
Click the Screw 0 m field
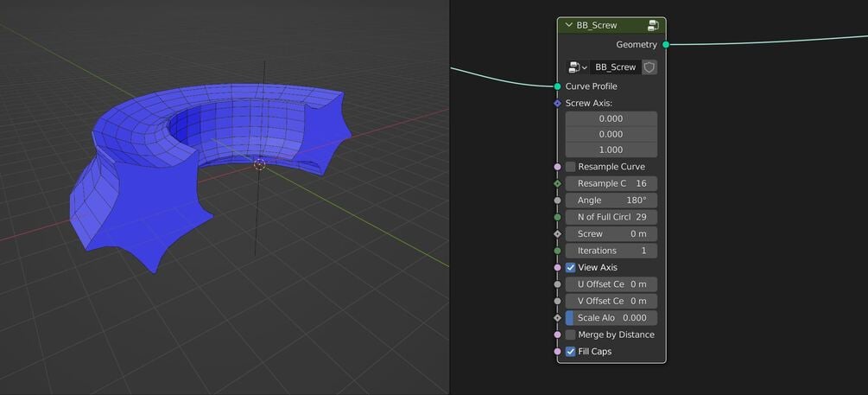click(611, 233)
